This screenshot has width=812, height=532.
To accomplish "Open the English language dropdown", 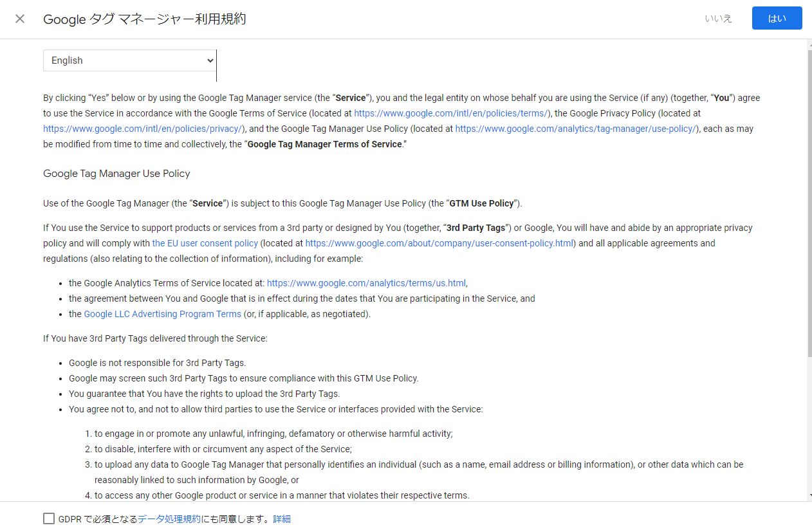I will (130, 60).
